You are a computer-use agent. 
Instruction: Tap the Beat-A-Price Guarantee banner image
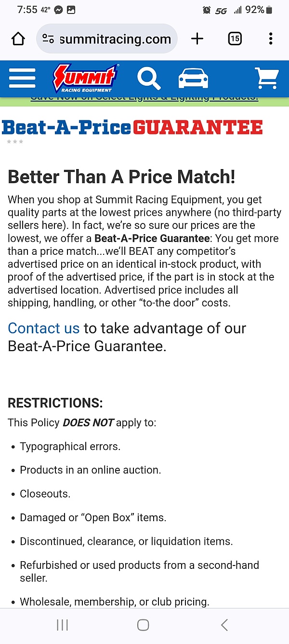tap(132, 128)
